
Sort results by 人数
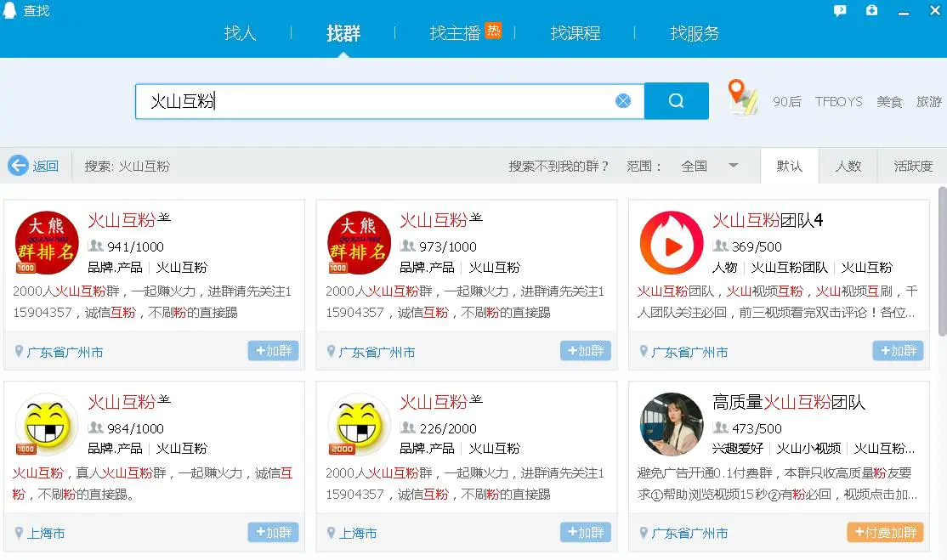pos(848,166)
